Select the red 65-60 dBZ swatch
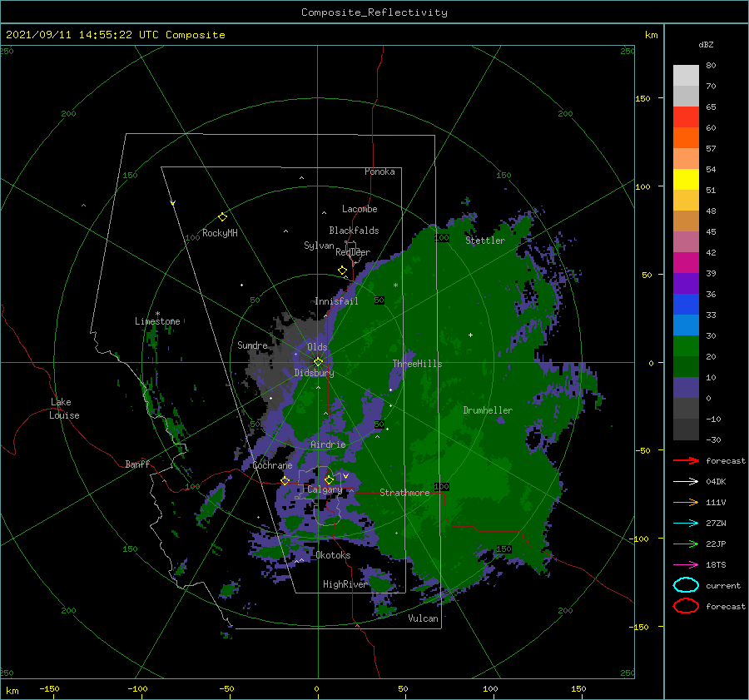749x700 pixels. click(686, 117)
